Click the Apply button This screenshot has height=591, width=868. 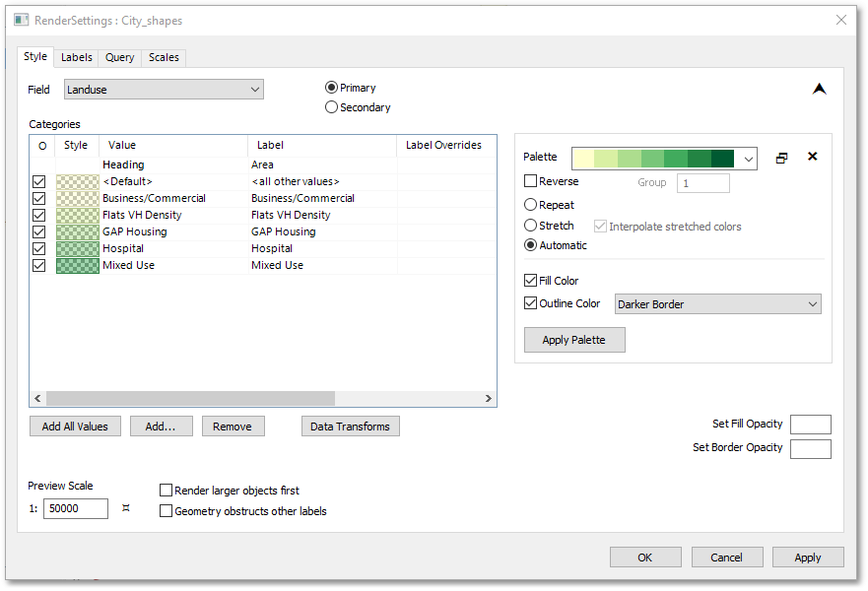[808, 558]
